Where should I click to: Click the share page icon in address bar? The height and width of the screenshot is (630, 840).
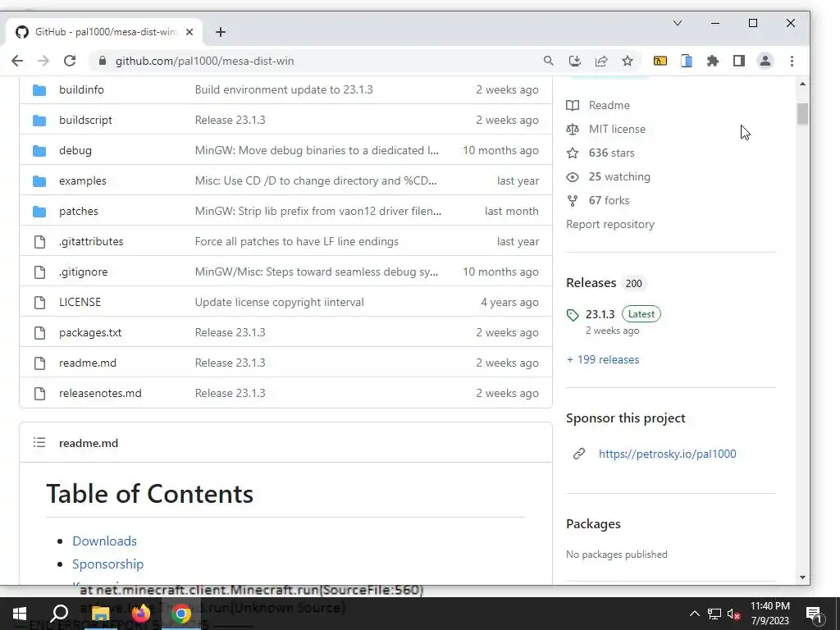601,61
